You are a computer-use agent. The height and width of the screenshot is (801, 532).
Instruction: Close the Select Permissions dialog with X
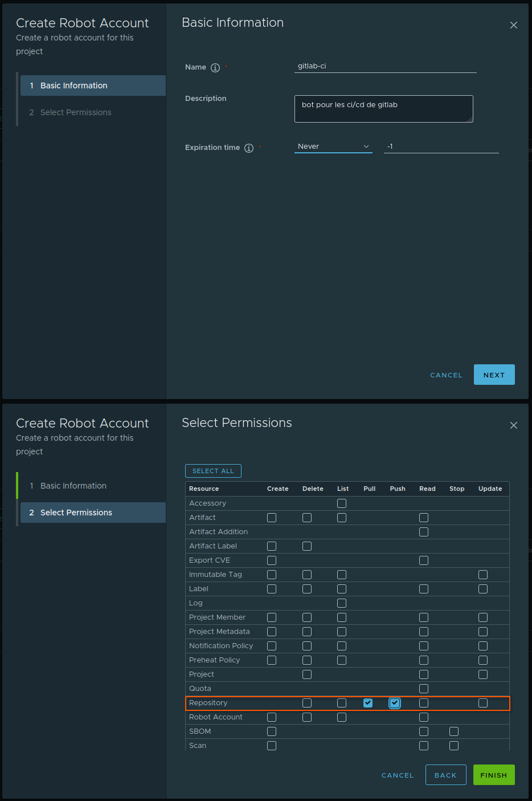pyautogui.click(x=514, y=425)
